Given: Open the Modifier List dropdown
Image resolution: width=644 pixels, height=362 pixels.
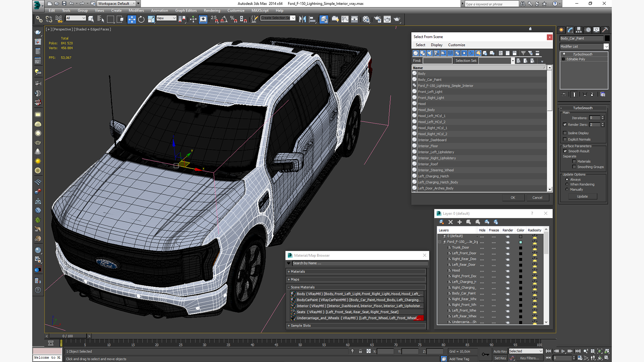Looking at the screenshot, I should pos(606,46).
